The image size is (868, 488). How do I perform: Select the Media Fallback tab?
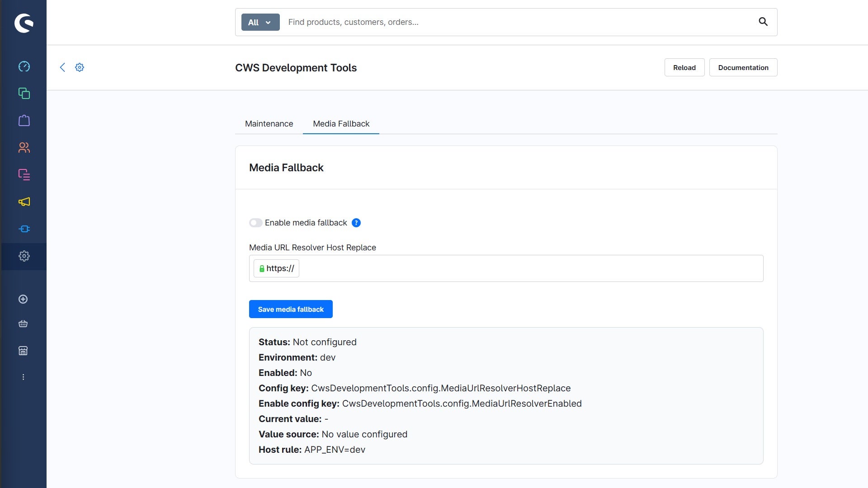[341, 124]
